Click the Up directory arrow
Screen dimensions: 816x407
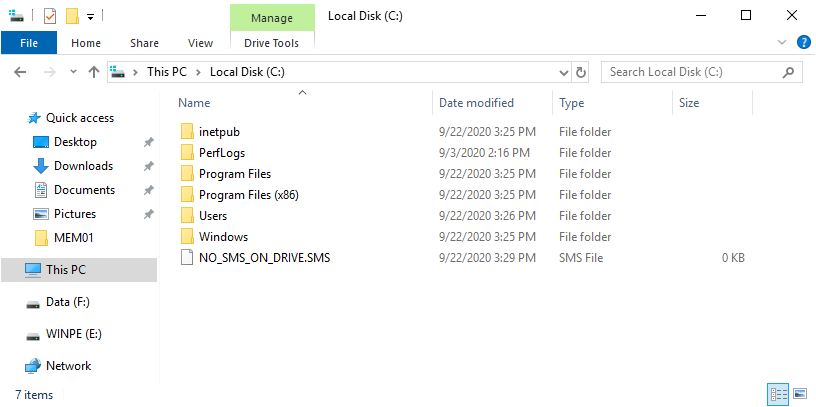94,72
